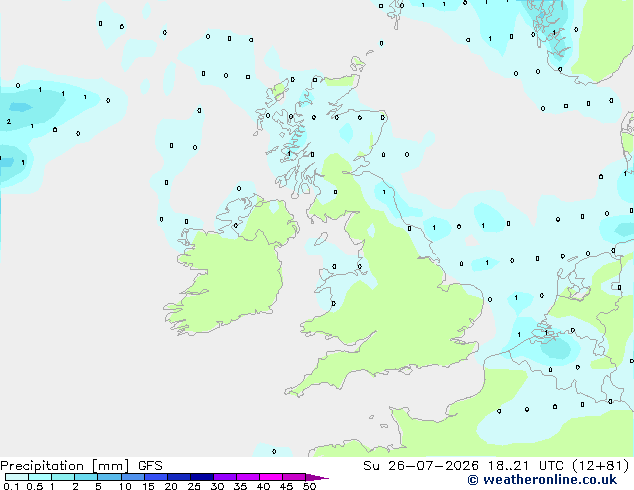
Task: Click the "UTC" timezone text
Action: pos(550,466)
